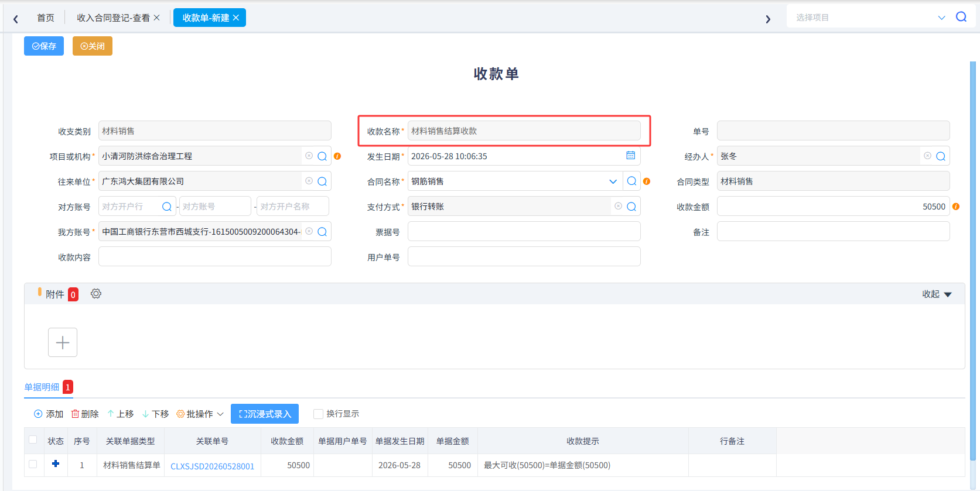
Task: Open lookup for 我方账号 field
Action: 322,232
